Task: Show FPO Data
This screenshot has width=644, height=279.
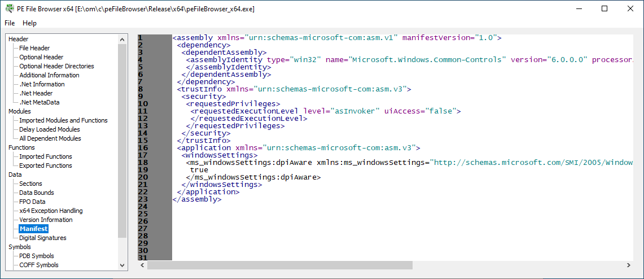Action: click(x=32, y=202)
